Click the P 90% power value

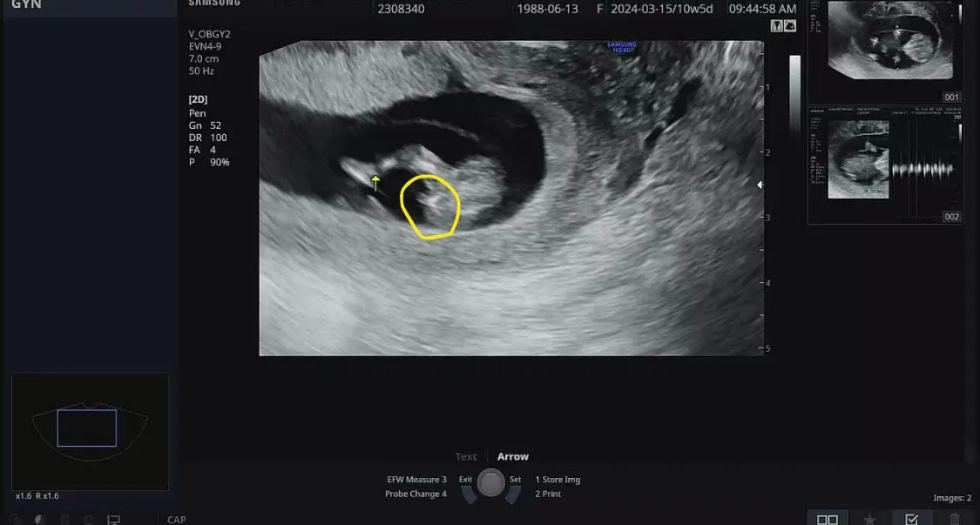(x=209, y=163)
